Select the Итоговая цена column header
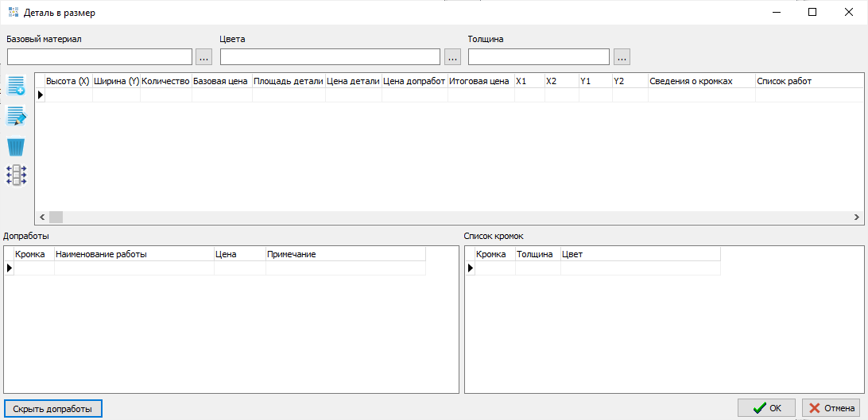868x420 pixels. 479,81
